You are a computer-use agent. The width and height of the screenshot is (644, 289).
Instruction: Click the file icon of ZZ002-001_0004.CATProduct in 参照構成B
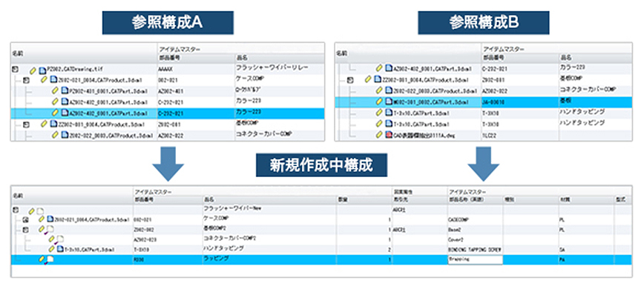(378, 80)
